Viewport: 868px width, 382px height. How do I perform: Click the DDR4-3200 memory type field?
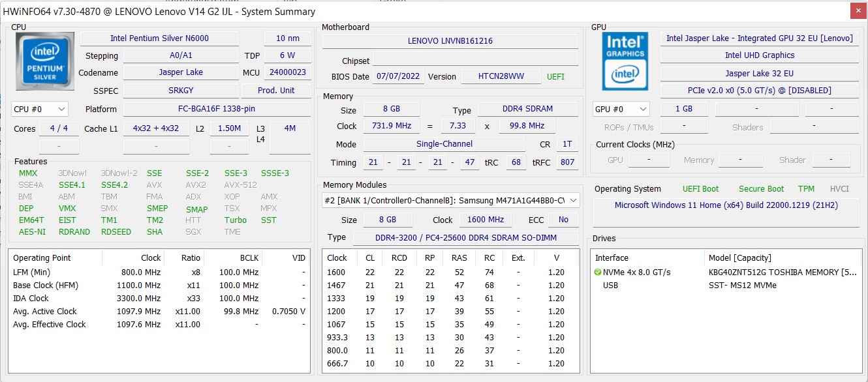(465, 238)
